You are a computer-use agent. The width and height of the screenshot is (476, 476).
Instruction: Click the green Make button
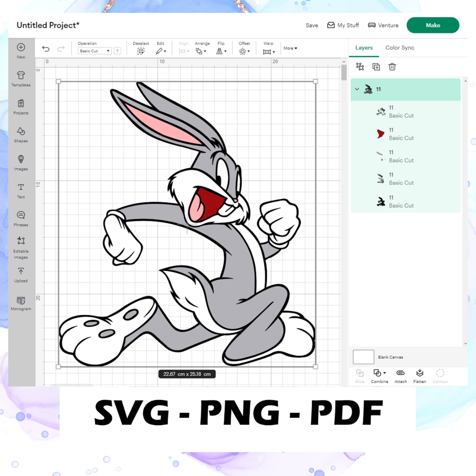pos(433,25)
